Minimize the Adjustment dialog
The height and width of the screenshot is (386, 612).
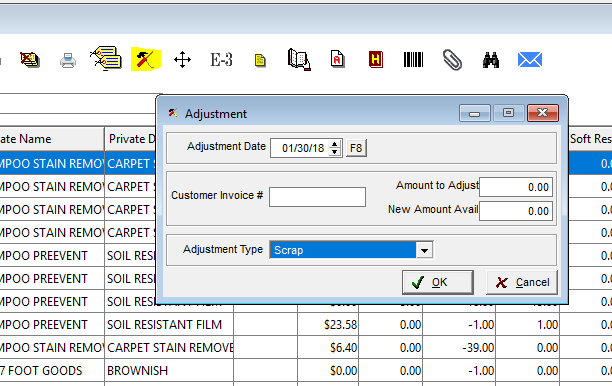coord(475,113)
